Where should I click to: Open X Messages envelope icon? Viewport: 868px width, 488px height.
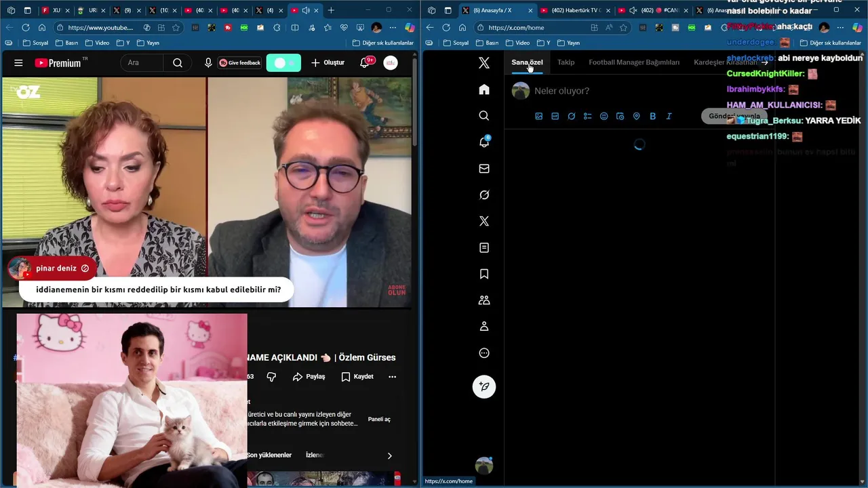[x=484, y=169]
